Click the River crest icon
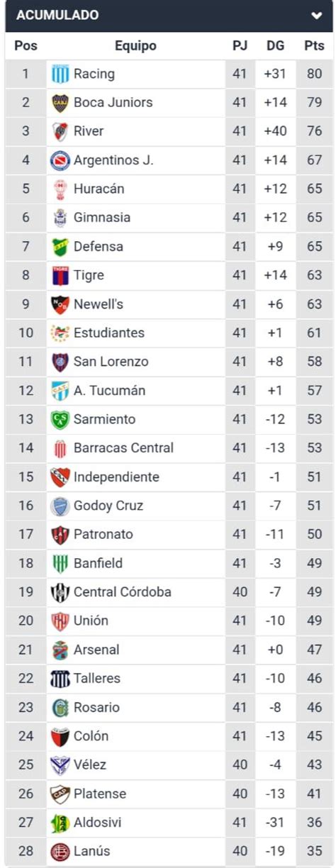 click(x=60, y=131)
